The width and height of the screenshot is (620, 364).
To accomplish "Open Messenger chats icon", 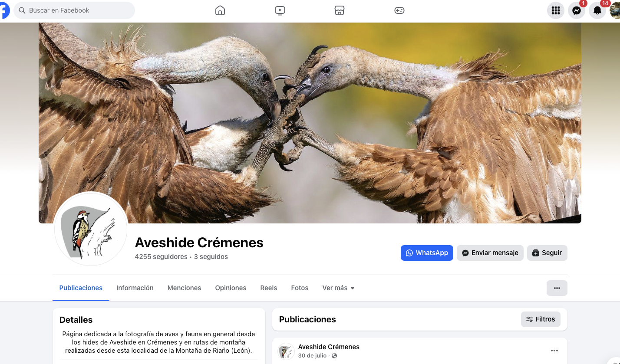I will pyautogui.click(x=577, y=10).
